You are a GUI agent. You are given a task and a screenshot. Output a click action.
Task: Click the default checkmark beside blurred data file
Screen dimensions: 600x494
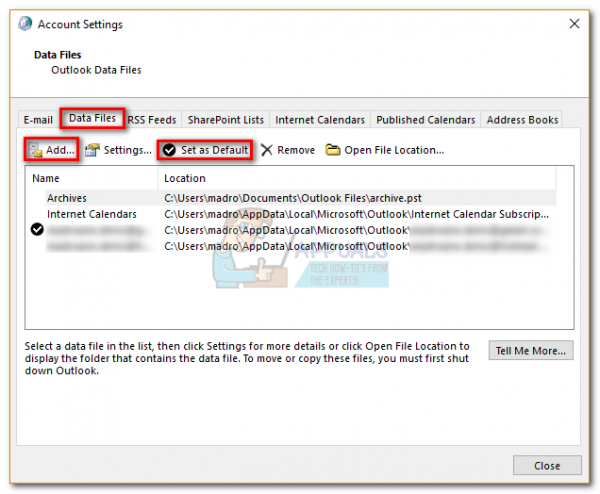click(x=37, y=230)
